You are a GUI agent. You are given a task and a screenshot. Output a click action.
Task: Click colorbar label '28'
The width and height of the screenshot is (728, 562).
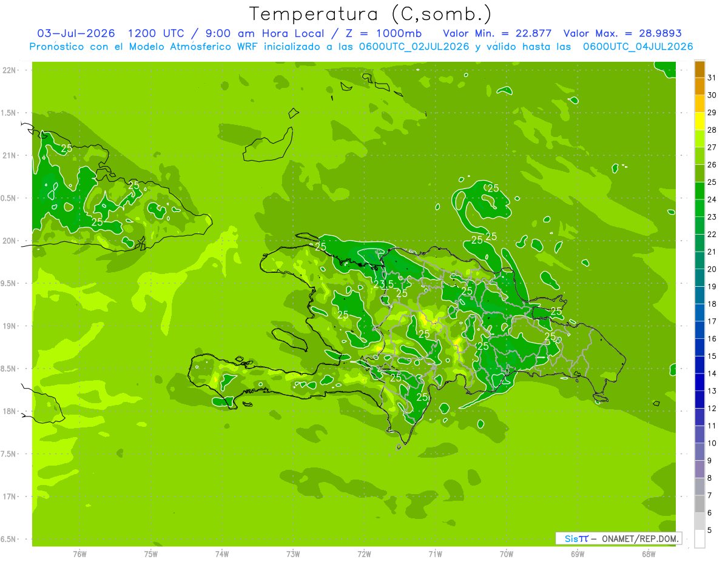[712, 130]
